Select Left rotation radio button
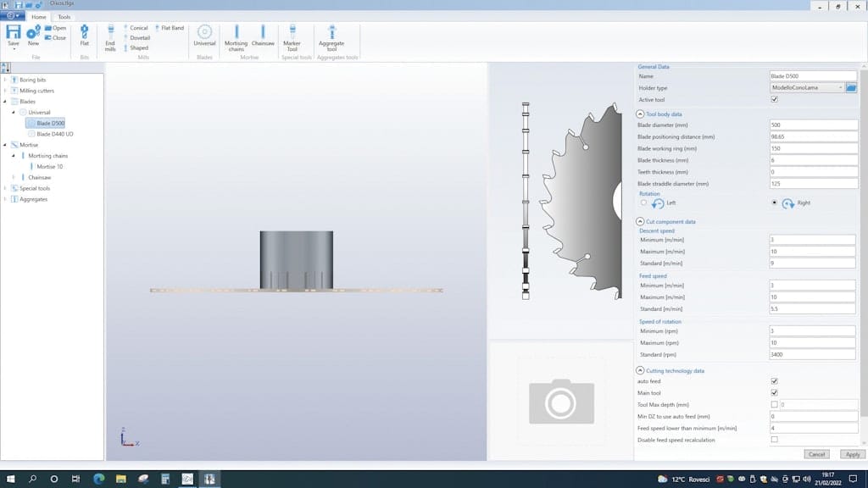Image resolution: width=868 pixels, height=488 pixels. click(644, 203)
